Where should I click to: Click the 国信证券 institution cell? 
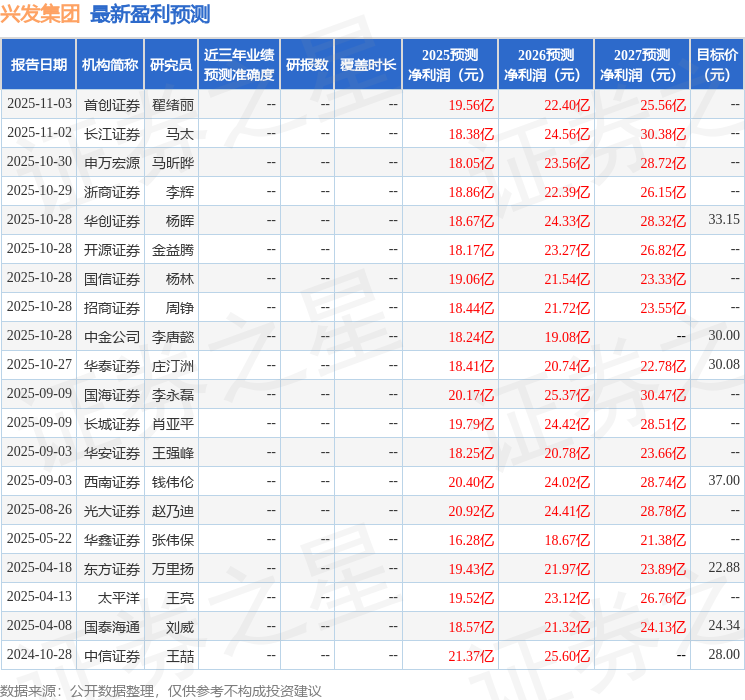112,279
